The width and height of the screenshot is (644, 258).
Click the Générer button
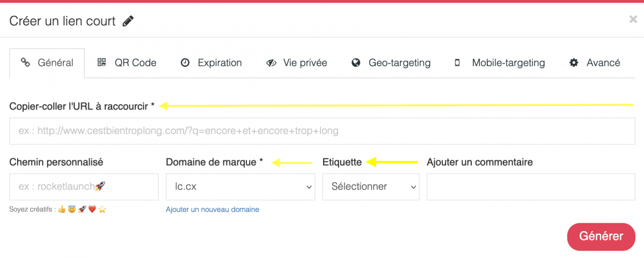[x=601, y=237]
